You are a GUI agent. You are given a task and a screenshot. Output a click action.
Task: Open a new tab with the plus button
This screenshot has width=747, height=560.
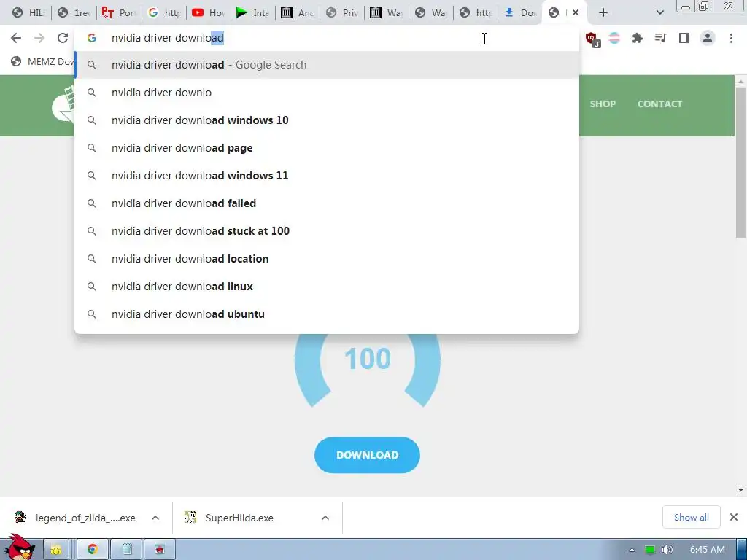click(x=603, y=13)
